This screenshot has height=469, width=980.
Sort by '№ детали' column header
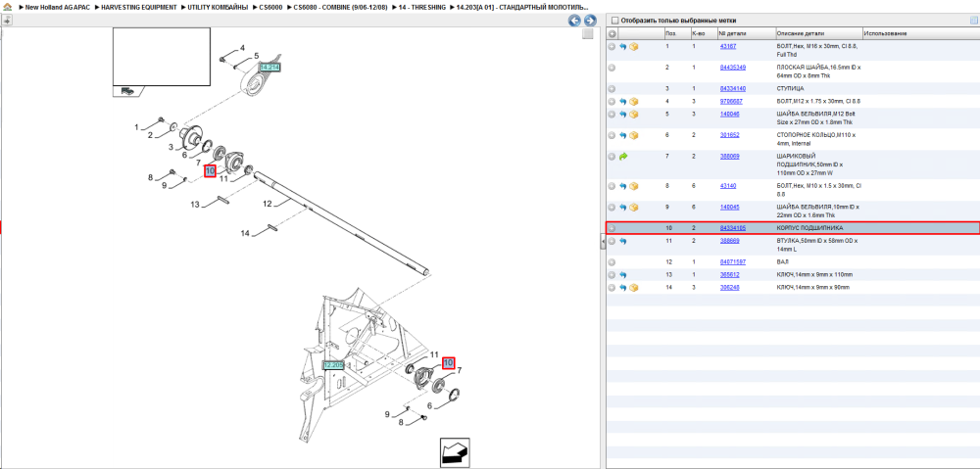pos(745,33)
